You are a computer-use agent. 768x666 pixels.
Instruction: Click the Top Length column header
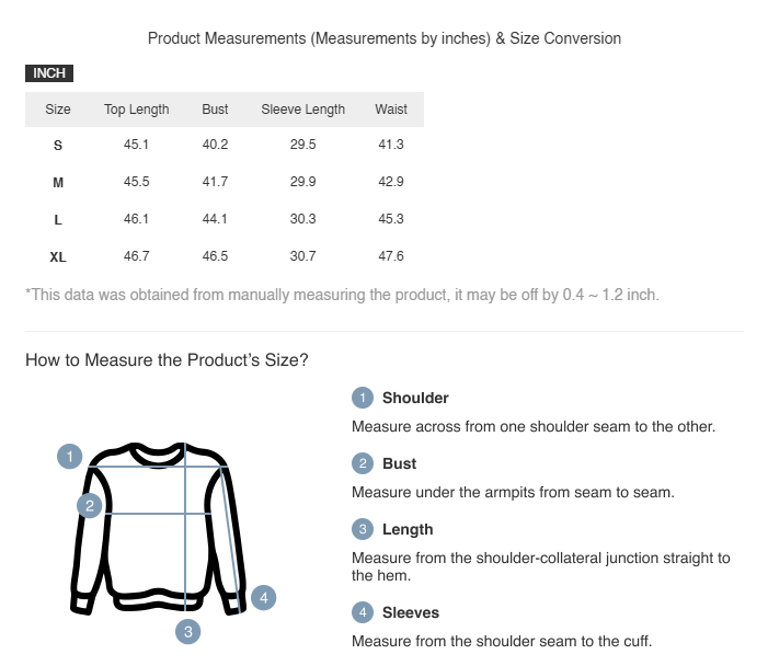[136, 110]
